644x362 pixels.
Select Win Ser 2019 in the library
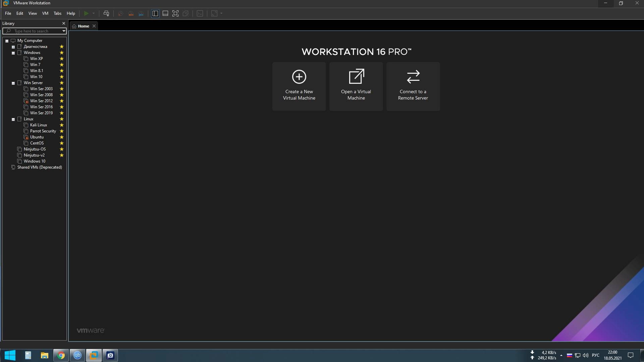(41, 113)
